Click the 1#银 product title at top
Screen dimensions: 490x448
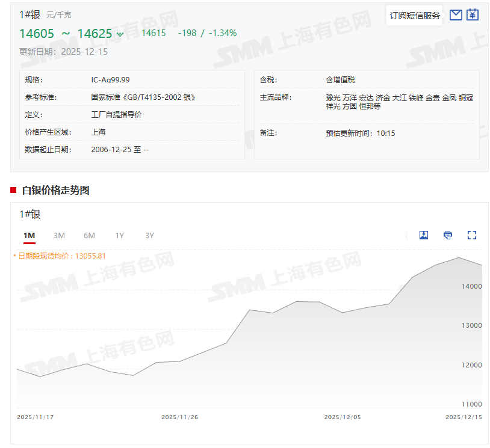[29, 14]
